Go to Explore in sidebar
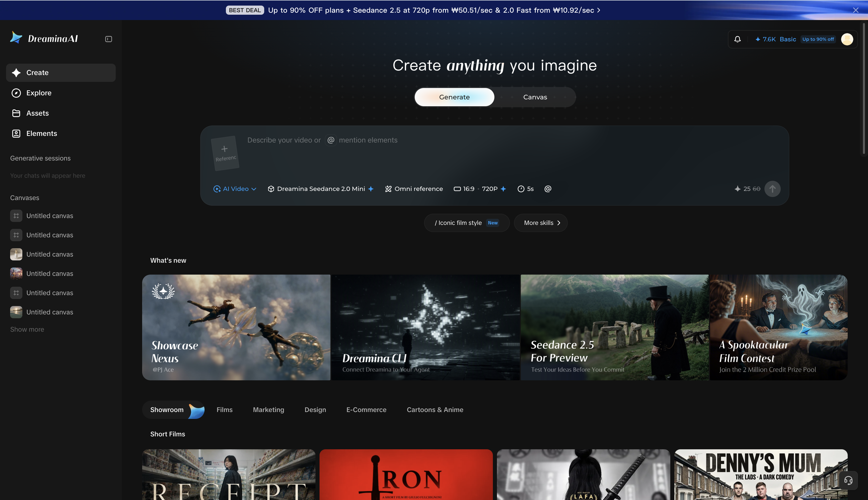 click(61, 93)
